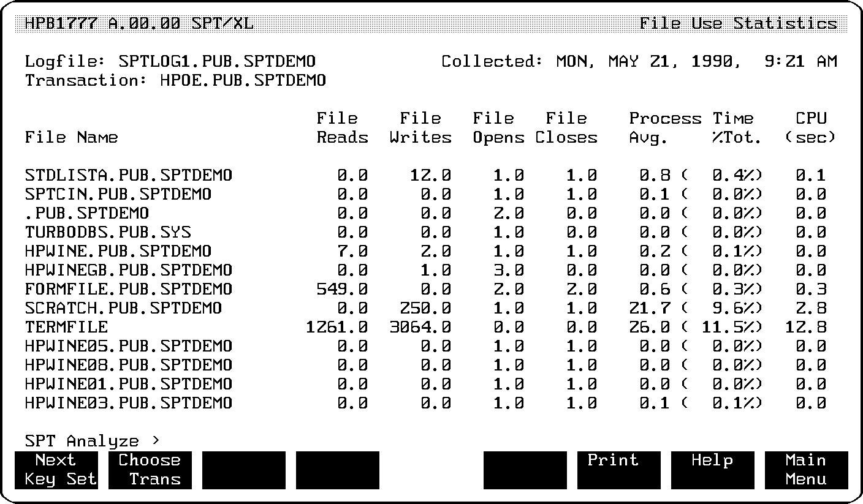This screenshot has width=863, height=504.
Task: Select the HPWINE03.PUB.SPTDEMO file row
Action: (x=129, y=403)
